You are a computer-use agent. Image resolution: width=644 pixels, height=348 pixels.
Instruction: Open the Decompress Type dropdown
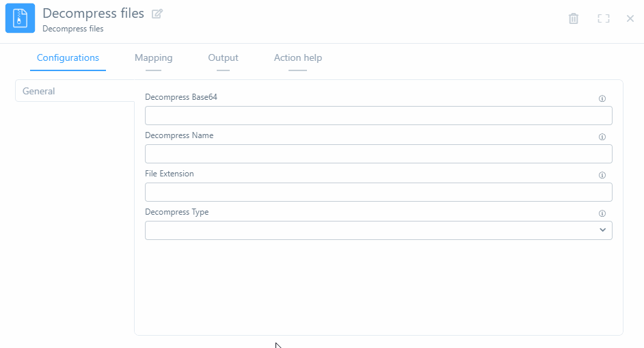click(378, 230)
